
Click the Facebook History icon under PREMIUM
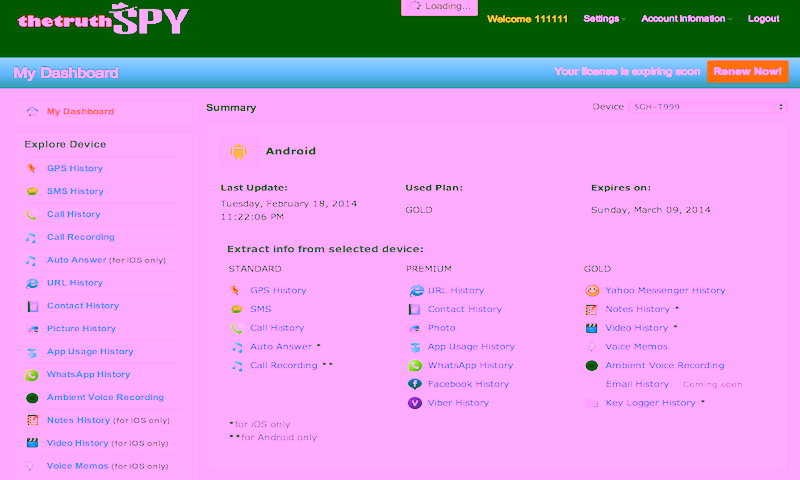coord(415,384)
